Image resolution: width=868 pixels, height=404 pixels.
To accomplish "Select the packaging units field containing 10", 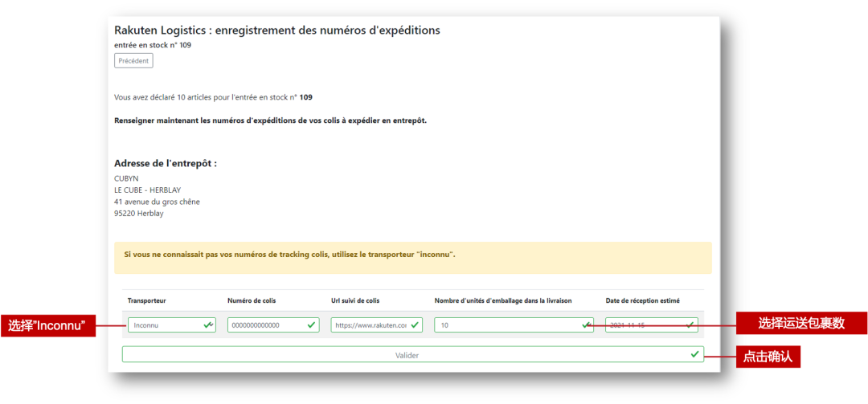I will (506, 325).
